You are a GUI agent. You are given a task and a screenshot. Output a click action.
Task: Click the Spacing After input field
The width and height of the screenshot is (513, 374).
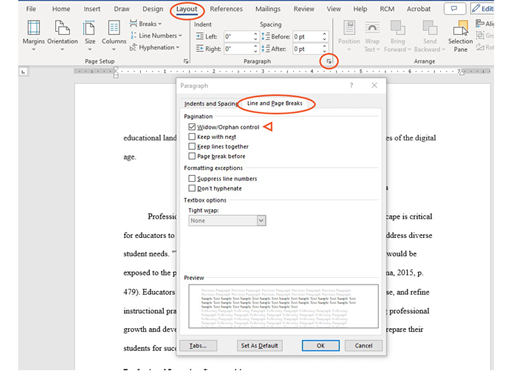(307, 49)
